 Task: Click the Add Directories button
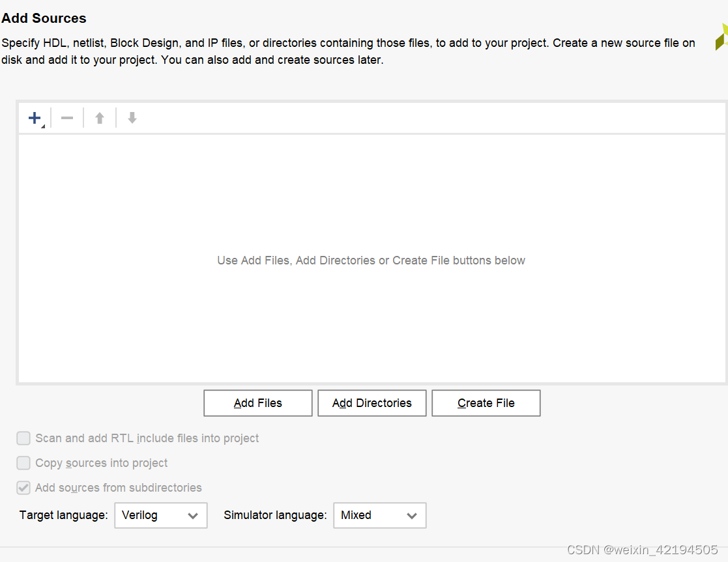click(372, 403)
